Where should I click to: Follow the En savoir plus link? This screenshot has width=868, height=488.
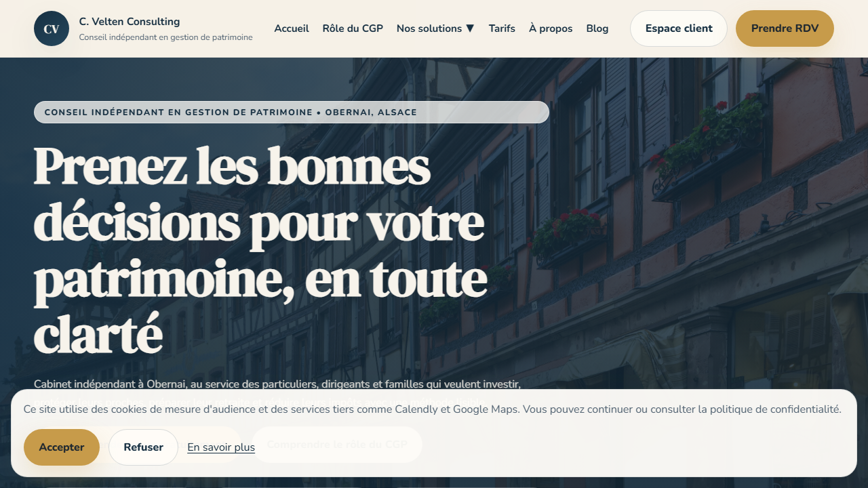point(221,447)
